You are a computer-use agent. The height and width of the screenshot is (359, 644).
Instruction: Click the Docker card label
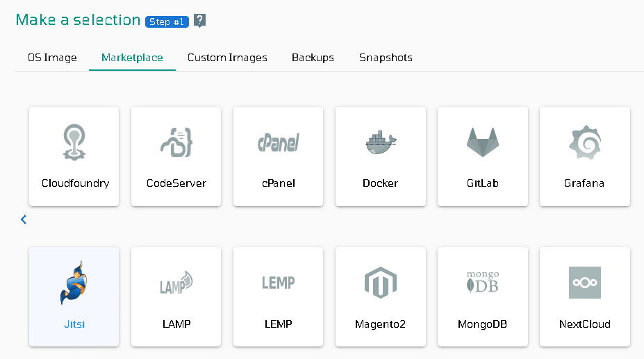pyautogui.click(x=380, y=183)
